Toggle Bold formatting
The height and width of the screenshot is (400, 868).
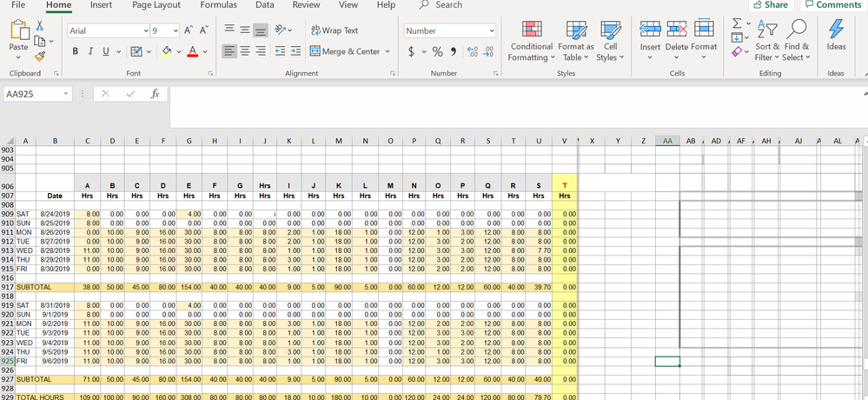(x=76, y=51)
